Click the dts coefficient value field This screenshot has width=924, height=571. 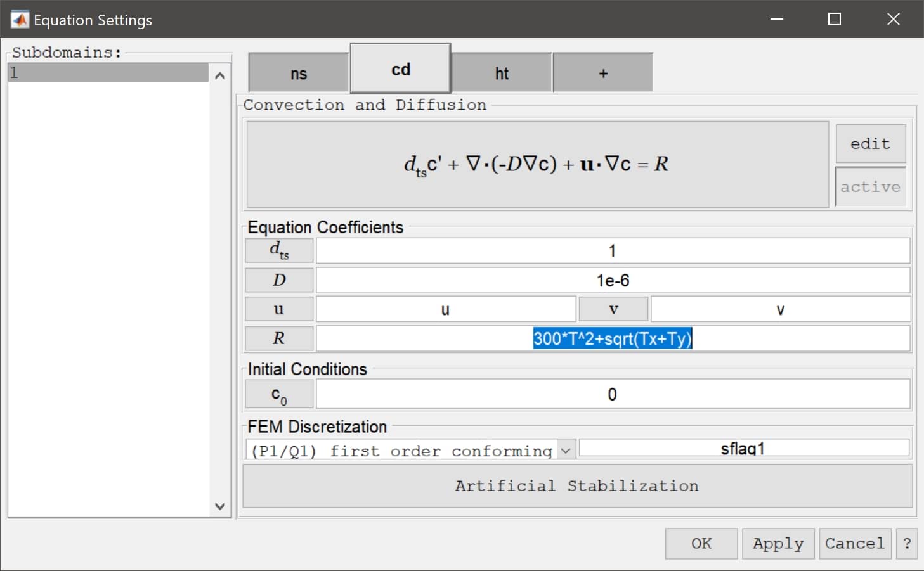(613, 251)
